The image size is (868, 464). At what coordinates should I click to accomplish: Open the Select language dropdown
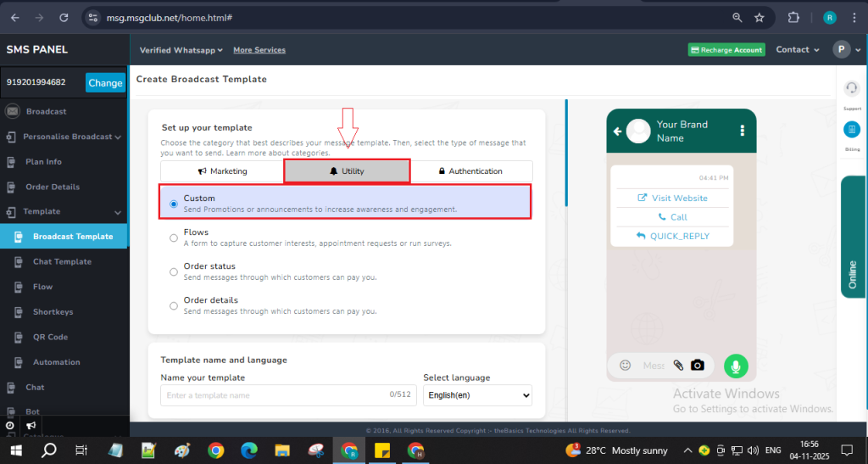(x=477, y=395)
